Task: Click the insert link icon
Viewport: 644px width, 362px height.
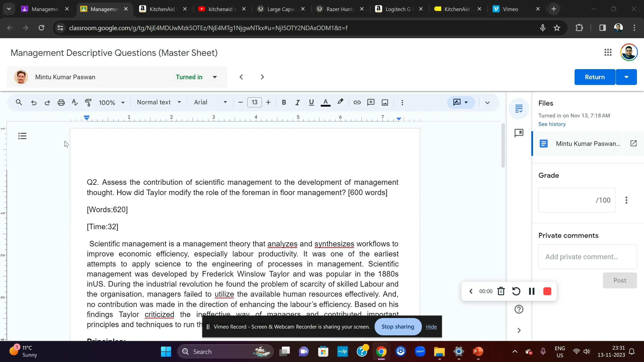Action: [357, 102]
